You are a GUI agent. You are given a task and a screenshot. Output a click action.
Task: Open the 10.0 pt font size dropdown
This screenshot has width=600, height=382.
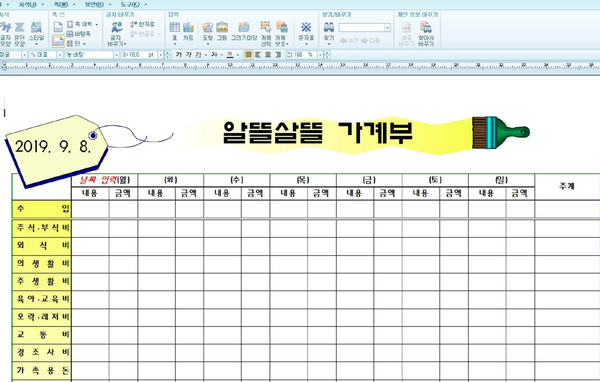pos(161,55)
